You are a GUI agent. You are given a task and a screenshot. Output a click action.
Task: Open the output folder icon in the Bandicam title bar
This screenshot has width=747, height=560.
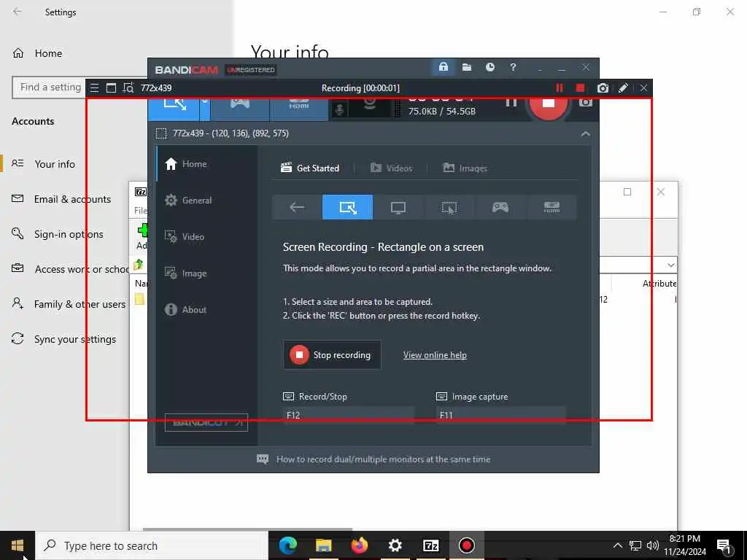[467, 67]
